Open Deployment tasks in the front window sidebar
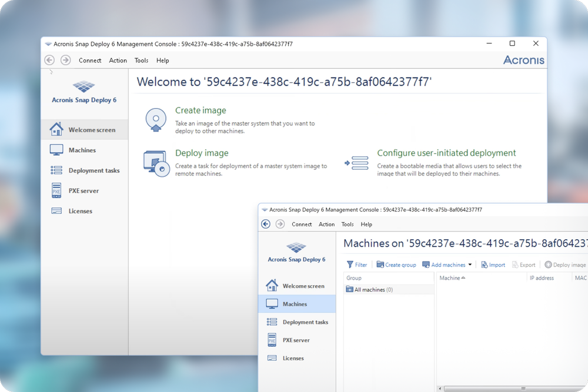 [305, 322]
